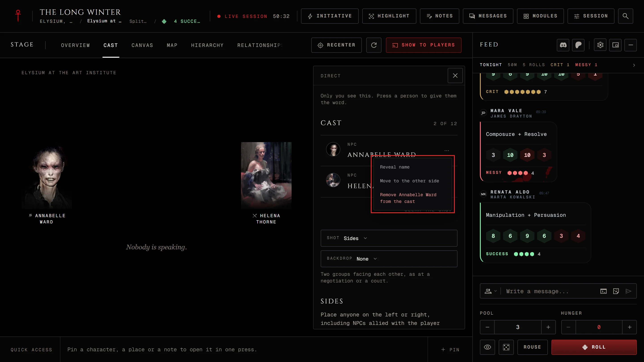
Task: Click the red Roll button
Action: pos(594,347)
